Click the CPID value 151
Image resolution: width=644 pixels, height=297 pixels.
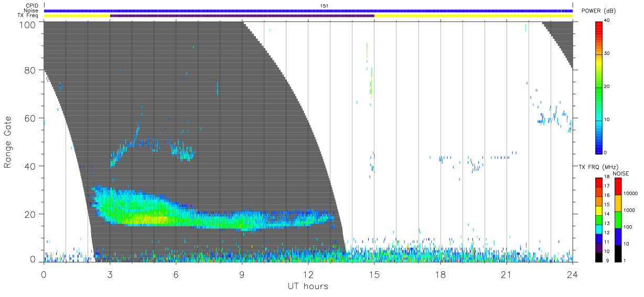tap(325, 6)
